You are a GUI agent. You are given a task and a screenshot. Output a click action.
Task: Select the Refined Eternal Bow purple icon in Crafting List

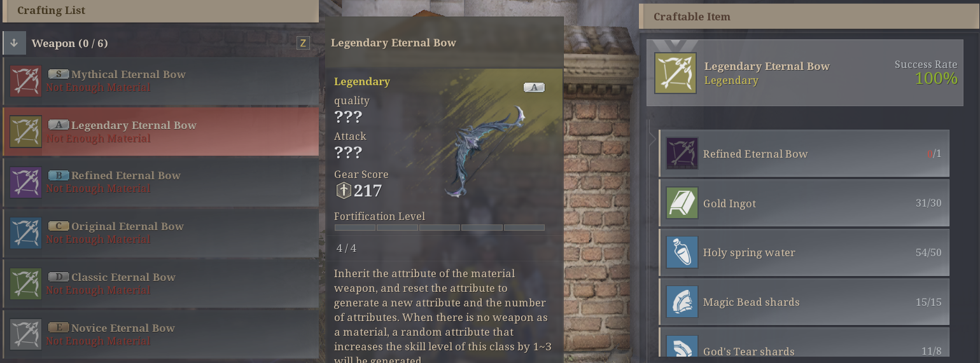point(26,182)
